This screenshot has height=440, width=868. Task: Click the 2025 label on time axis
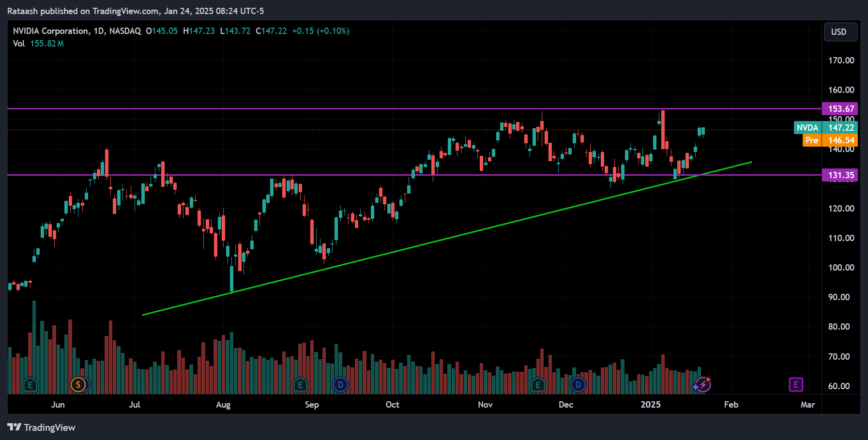[651, 405]
